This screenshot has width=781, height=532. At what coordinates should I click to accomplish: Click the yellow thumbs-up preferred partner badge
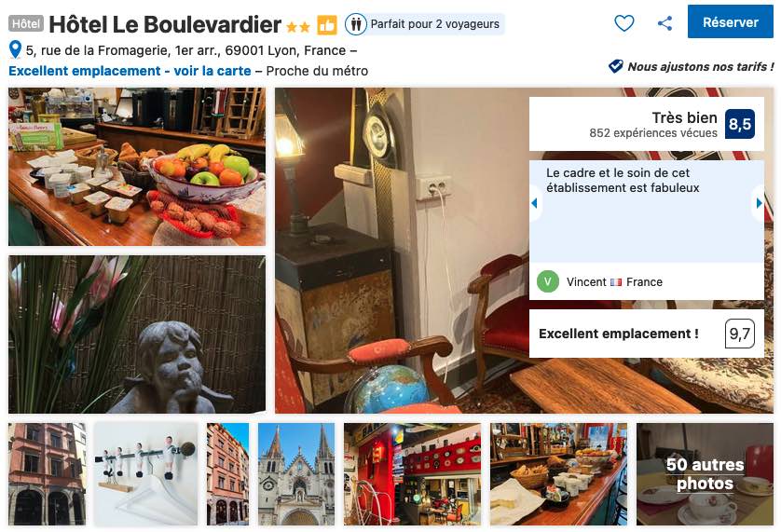(x=327, y=24)
